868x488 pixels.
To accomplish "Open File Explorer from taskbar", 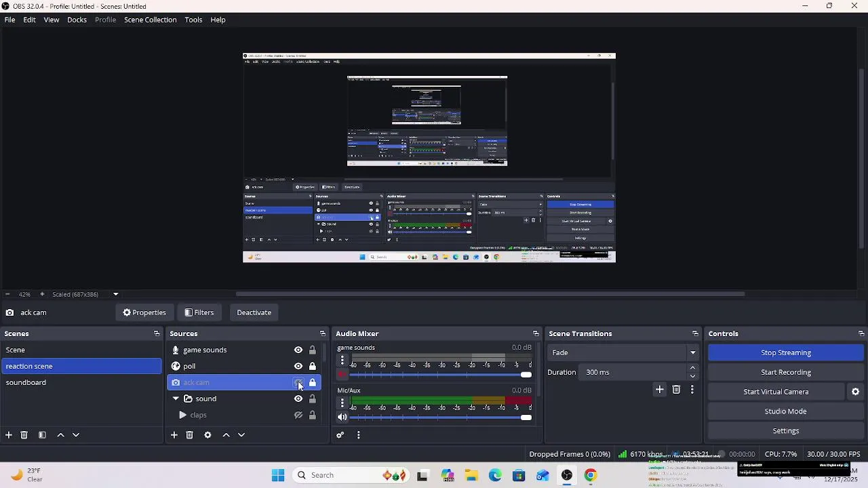I will pyautogui.click(x=471, y=475).
